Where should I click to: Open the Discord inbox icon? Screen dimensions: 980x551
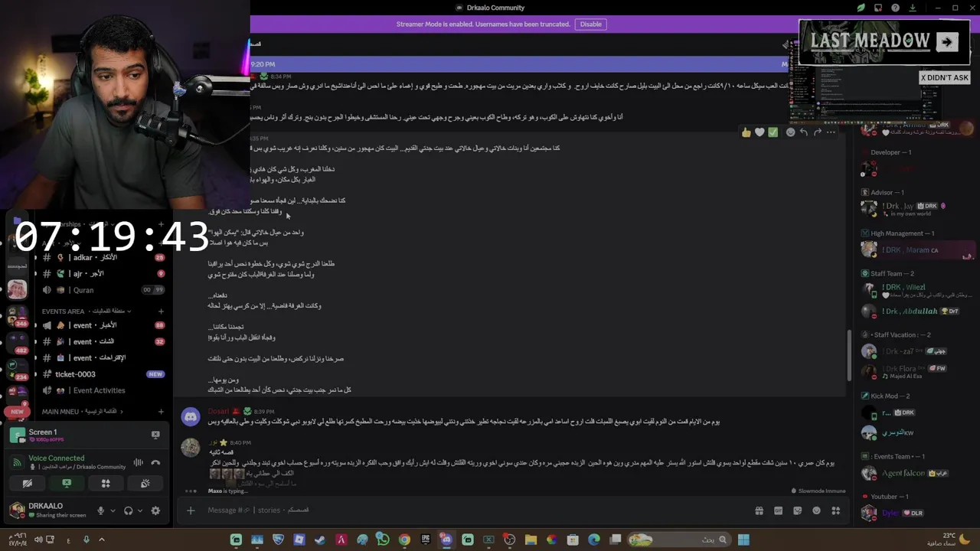(878, 8)
